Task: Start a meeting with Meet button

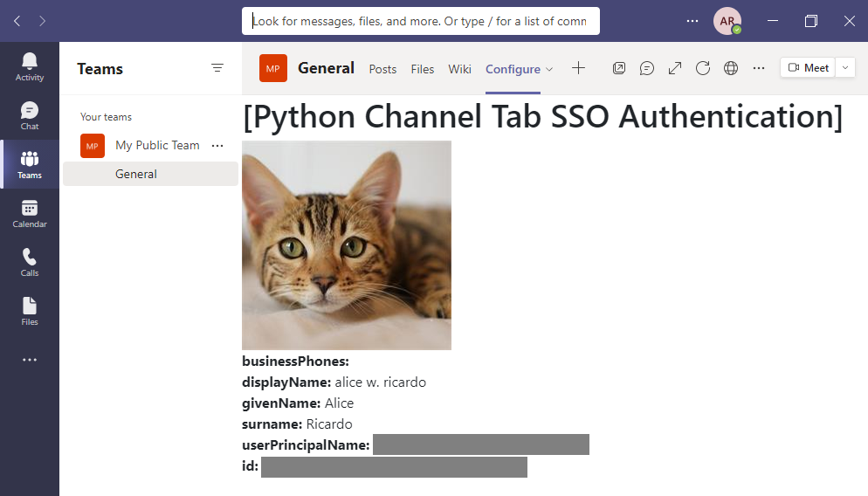Action: pyautogui.click(x=809, y=67)
